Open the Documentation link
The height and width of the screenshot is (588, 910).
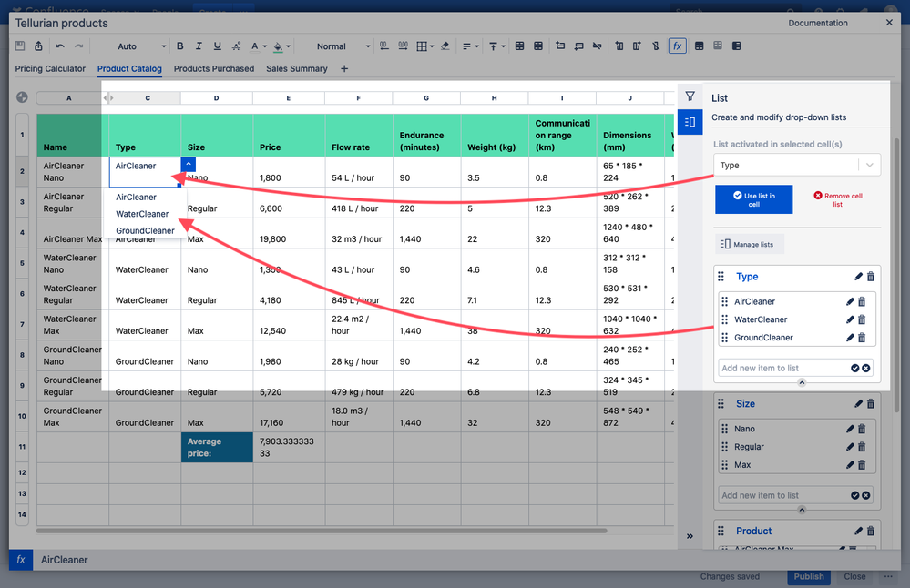tap(818, 23)
